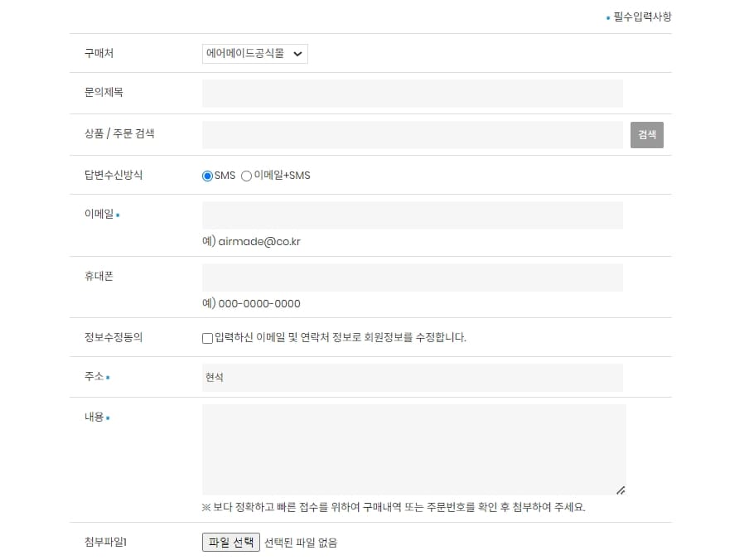
Task: Focus the 상품/주문 검색 search field
Action: pos(410,134)
